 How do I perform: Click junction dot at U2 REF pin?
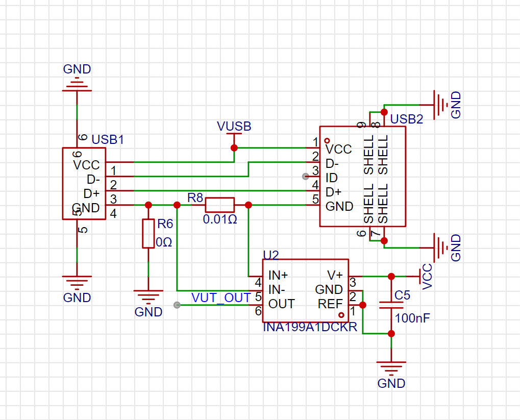(x=363, y=305)
